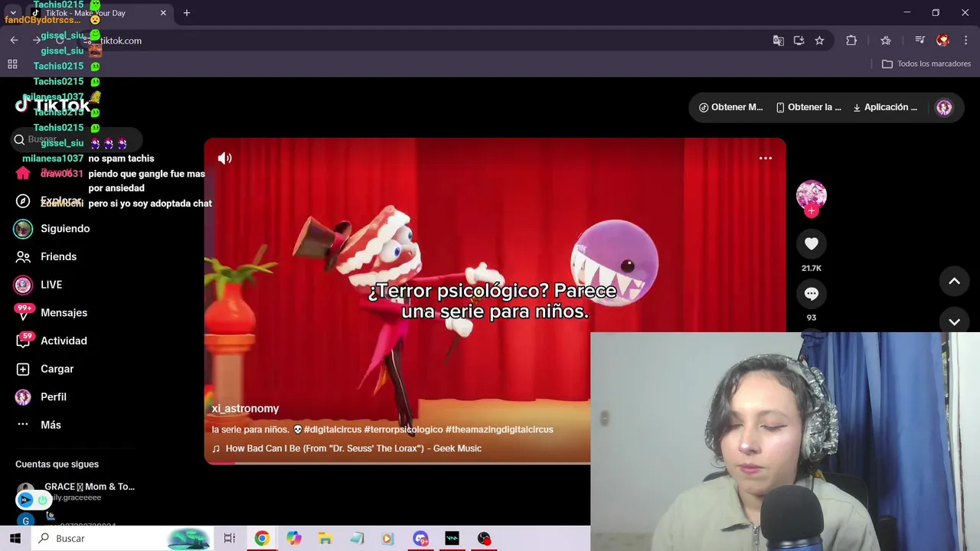Go to next video with the down chevron
Viewport: 980px width, 551px height.
pyautogui.click(x=954, y=321)
